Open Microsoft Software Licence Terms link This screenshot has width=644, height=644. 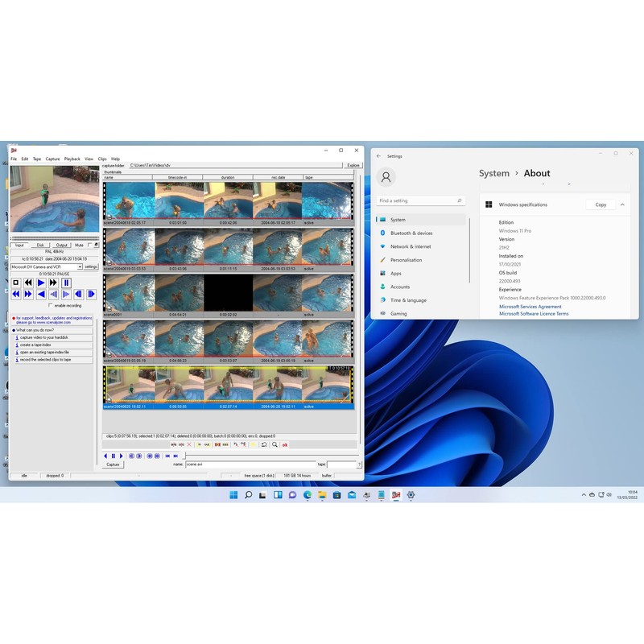point(533,314)
